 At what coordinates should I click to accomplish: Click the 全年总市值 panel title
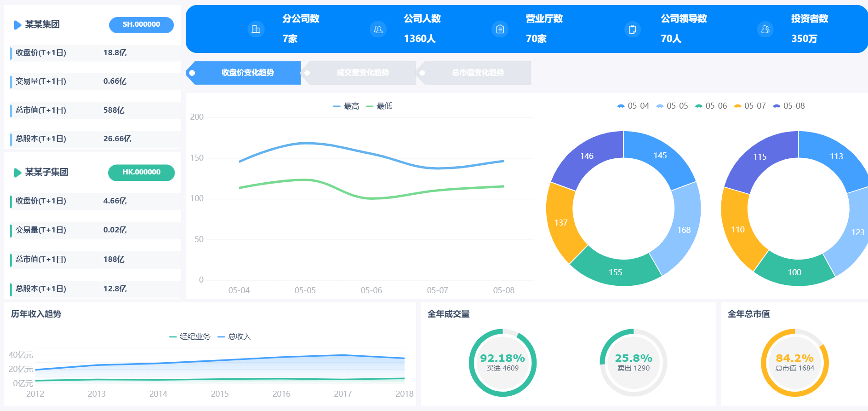(x=749, y=314)
